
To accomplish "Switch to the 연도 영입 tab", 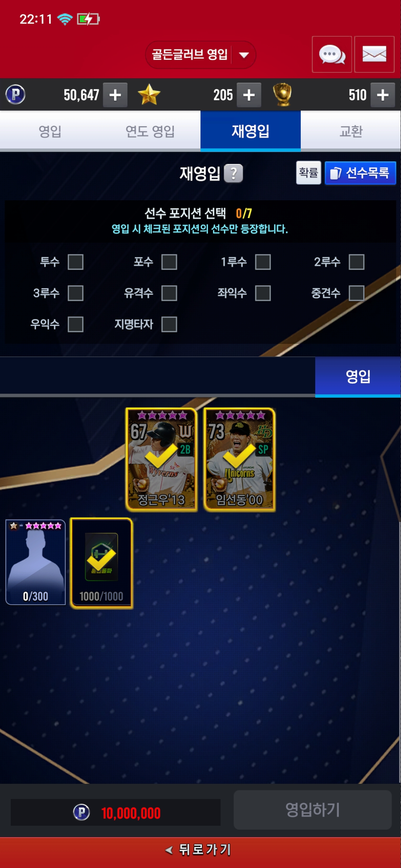I will (150, 131).
